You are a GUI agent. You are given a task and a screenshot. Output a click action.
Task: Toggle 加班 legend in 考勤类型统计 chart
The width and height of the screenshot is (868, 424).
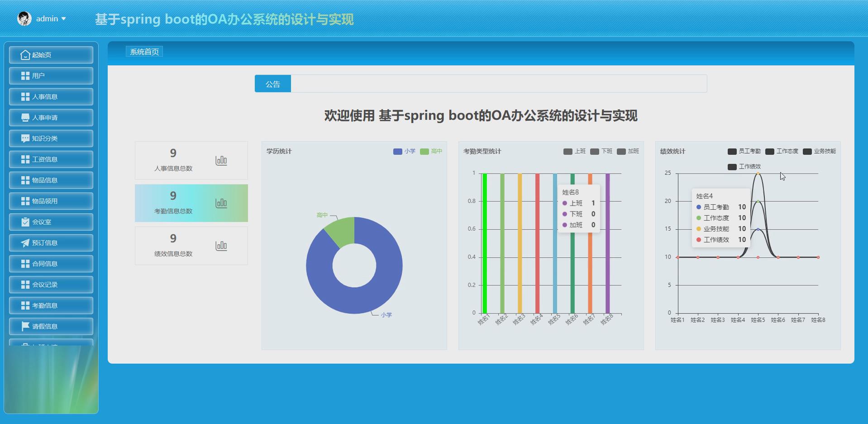(628, 151)
